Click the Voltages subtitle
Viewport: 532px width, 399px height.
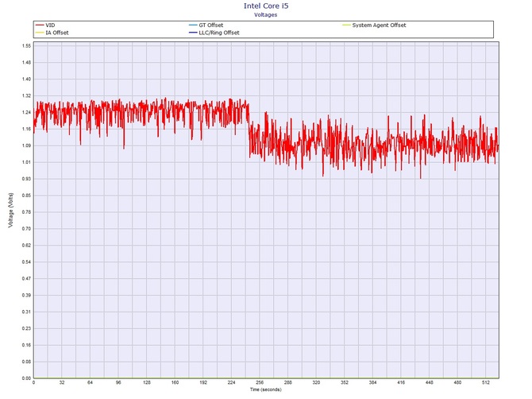[266, 15]
